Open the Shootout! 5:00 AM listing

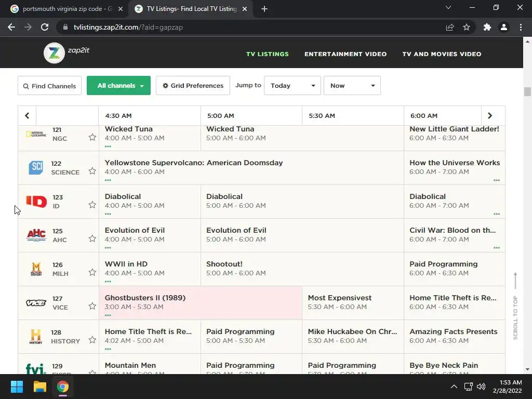[302, 269]
